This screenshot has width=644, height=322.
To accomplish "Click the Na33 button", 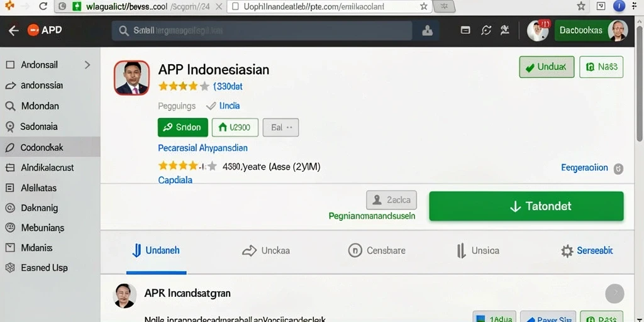I will [x=601, y=67].
